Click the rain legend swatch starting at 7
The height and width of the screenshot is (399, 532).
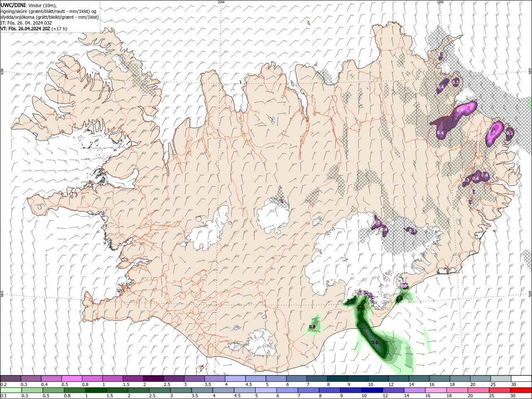[308, 390]
